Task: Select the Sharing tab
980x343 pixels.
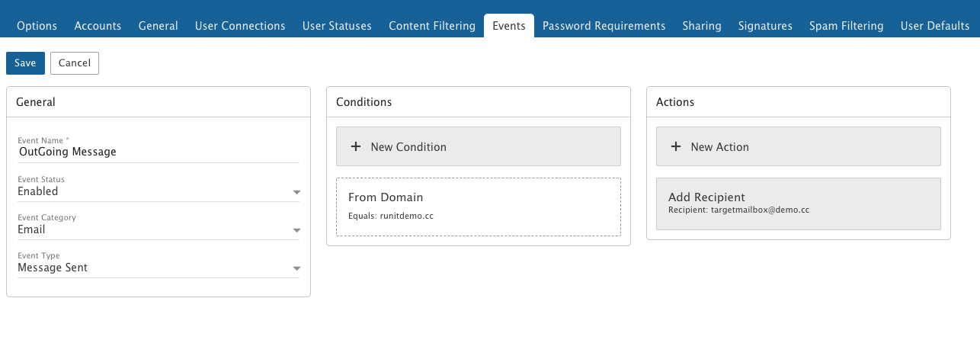Action: click(702, 26)
